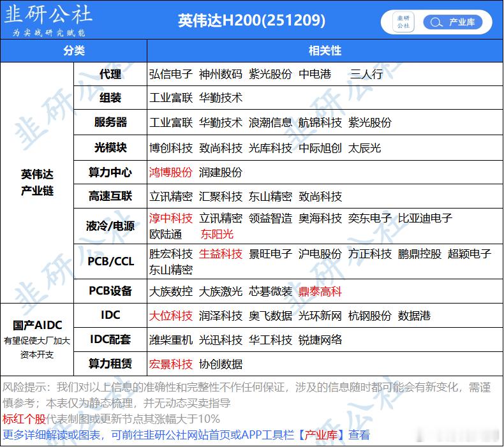
Task: Click 沪电股份 stock name
Action: tap(320, 254)
